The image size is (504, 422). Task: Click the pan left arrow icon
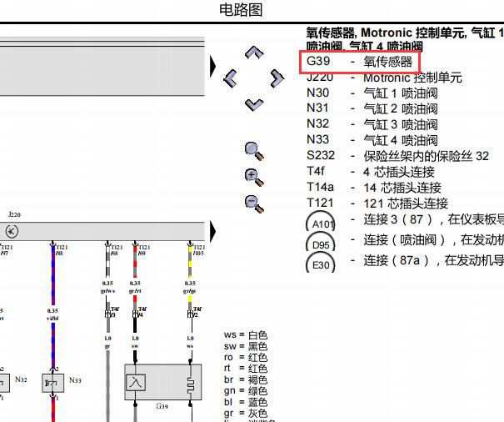[232, 79]
